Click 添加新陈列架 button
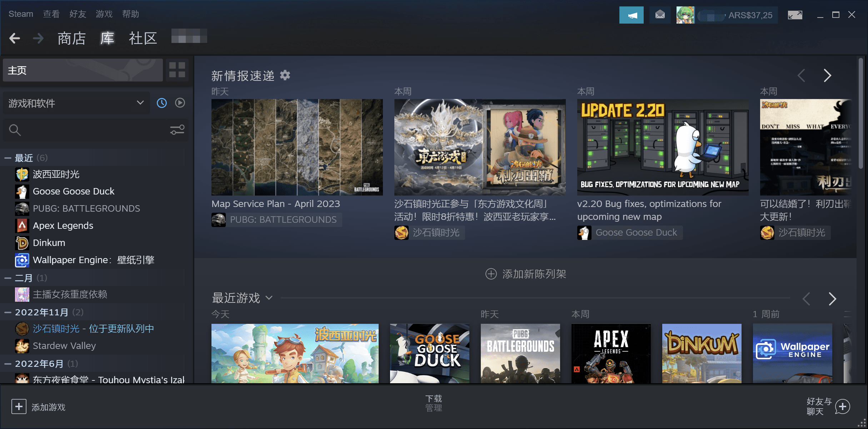The width and height of the screenshot is (868, 429). point(525,274)
